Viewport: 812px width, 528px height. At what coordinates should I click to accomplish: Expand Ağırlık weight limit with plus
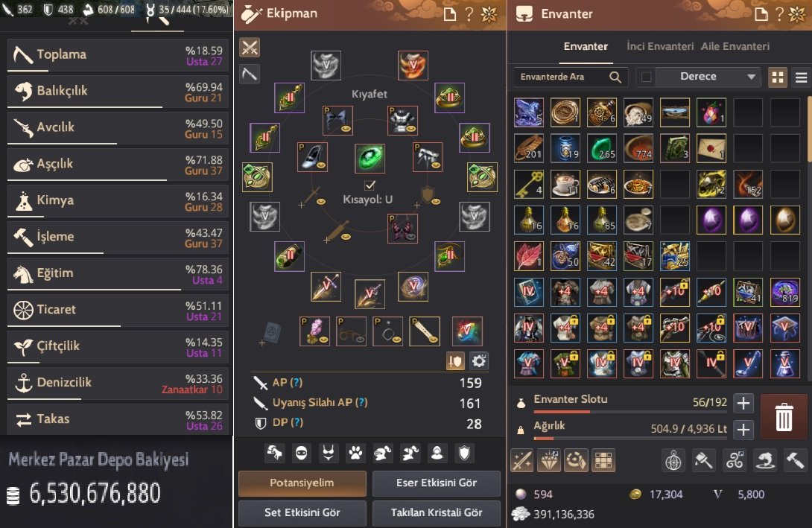pos(743,429)
